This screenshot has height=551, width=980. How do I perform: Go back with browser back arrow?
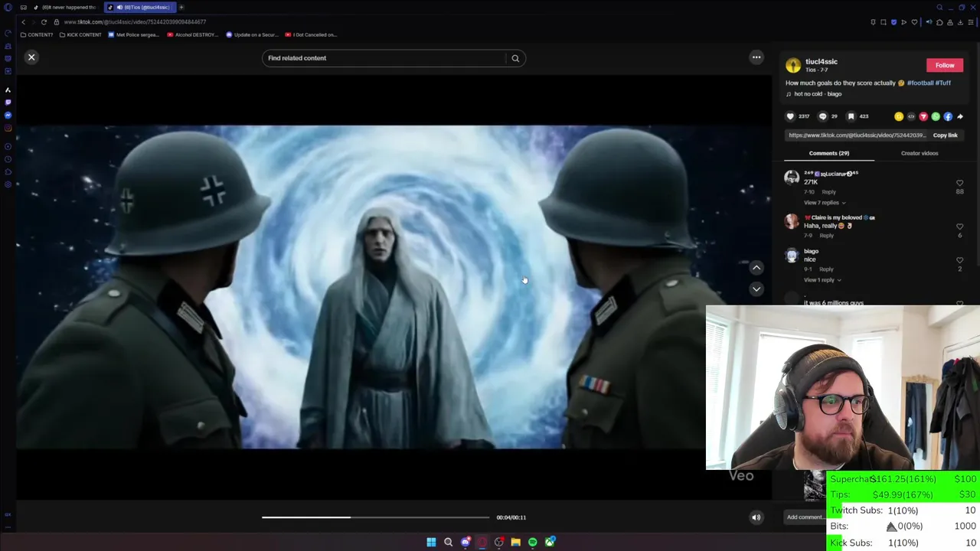click(x=23, y=22)
